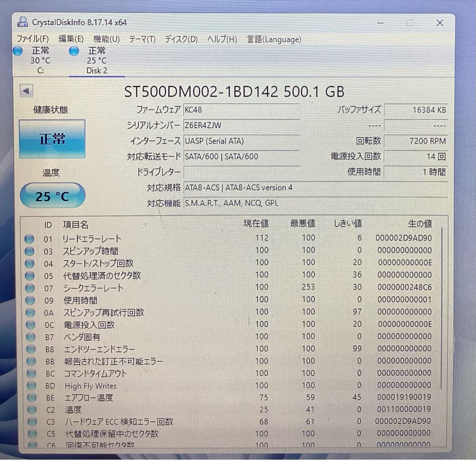Open the ファイル(F) menu

point(33,39)
